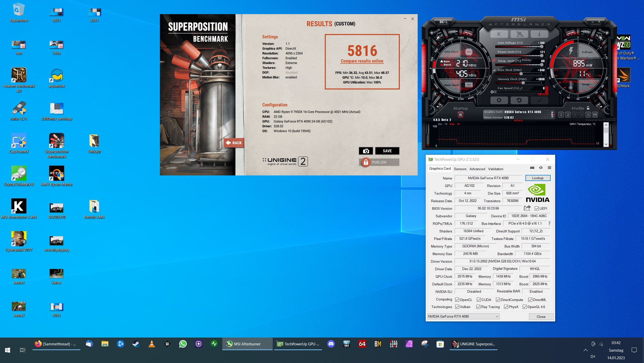
Task: Select AMD Ryzen Master desktop icon
Action: click(56, 176)
